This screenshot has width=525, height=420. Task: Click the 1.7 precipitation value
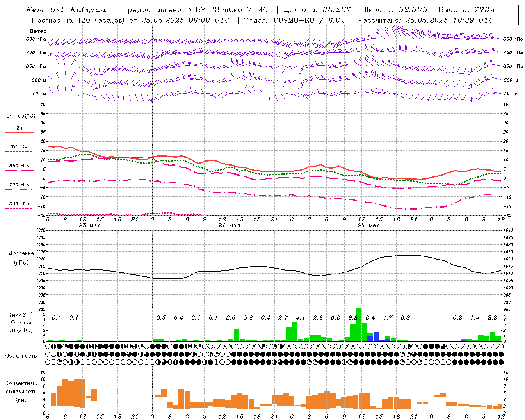point(388,318)
